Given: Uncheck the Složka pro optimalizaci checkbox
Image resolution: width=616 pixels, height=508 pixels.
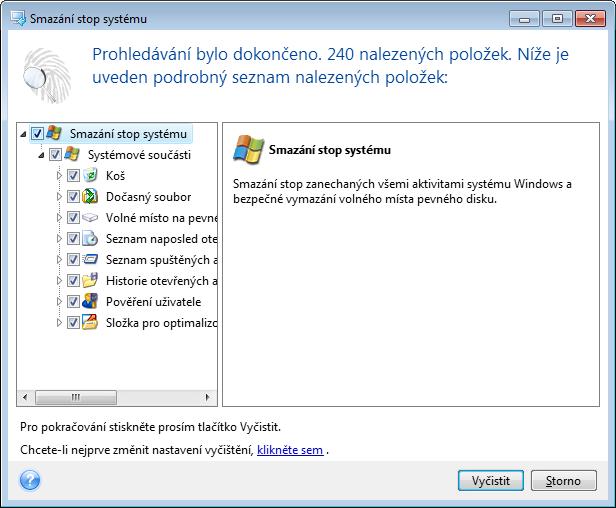Looking at the screenshot, I should click(x=73, y=323).
